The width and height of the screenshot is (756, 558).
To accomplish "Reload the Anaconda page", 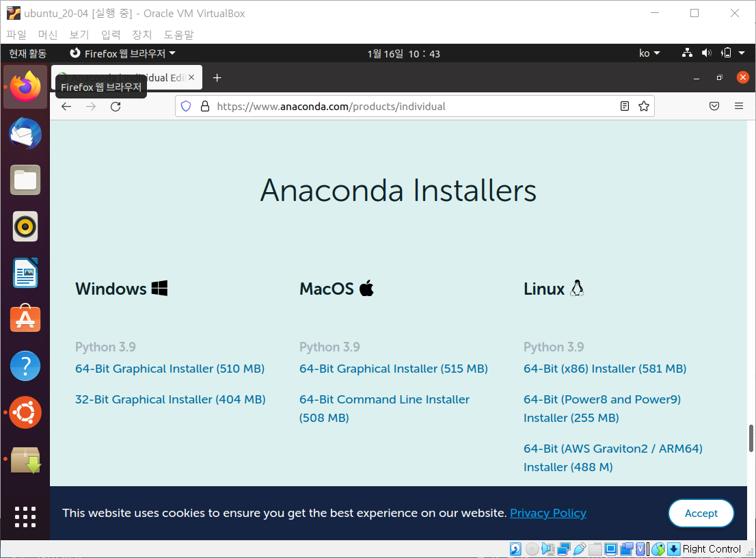I will 116,106.
